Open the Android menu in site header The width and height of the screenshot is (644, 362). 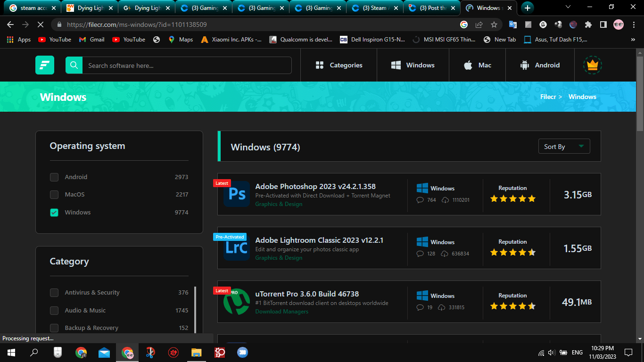[540, 65]
